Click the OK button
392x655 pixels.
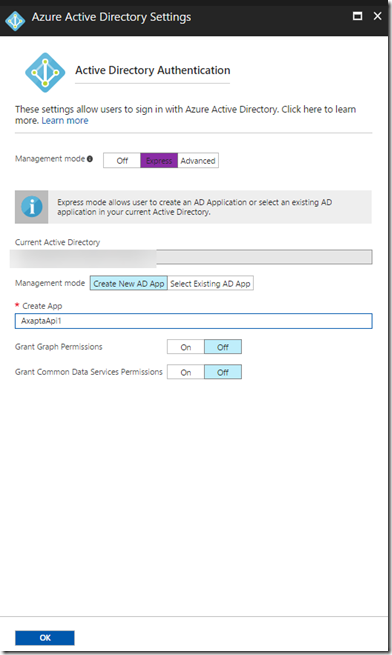(45, 637)
